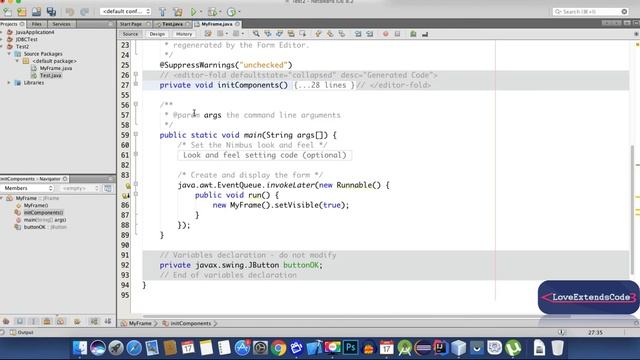The width and height of the screenshot is (640, 360).
Task: Open Finder from the Dock
Action: (80, 348)
